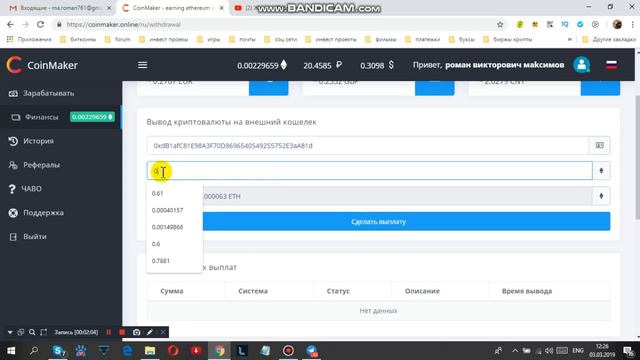Click the Ethereum icon beside amount field
The image size is (640, 360).
pos(601,171)
